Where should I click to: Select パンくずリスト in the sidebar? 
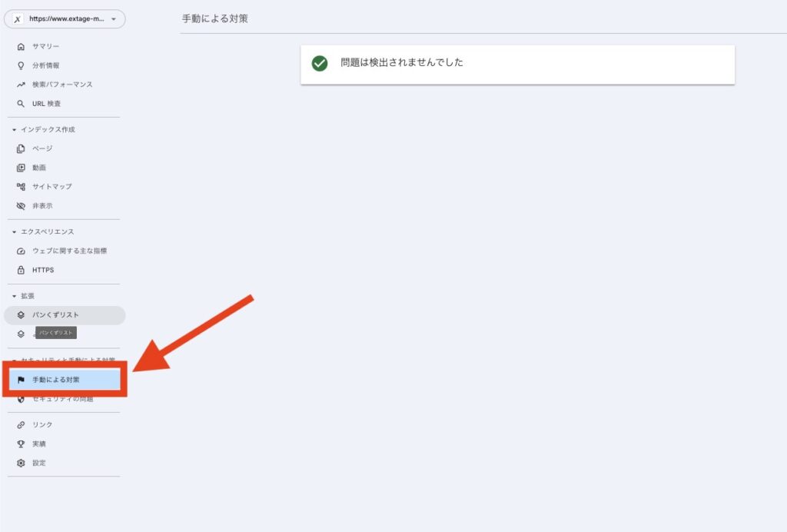coord(65,315)
